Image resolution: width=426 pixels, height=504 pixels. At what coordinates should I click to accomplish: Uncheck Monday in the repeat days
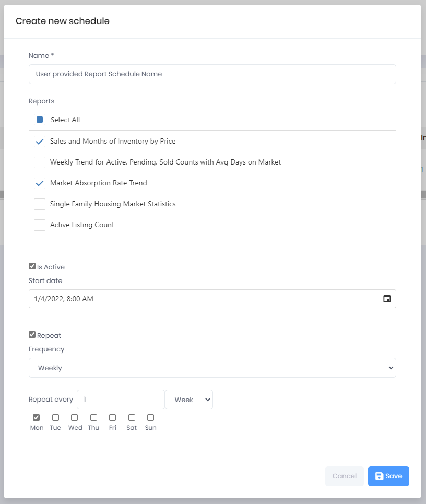pyautogui.click(x=36, y=418)
